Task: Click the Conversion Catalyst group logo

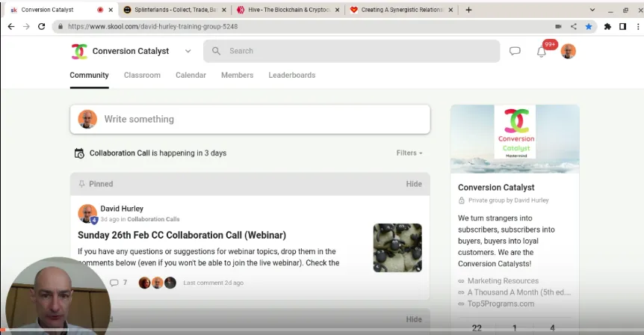Action: 79,52
